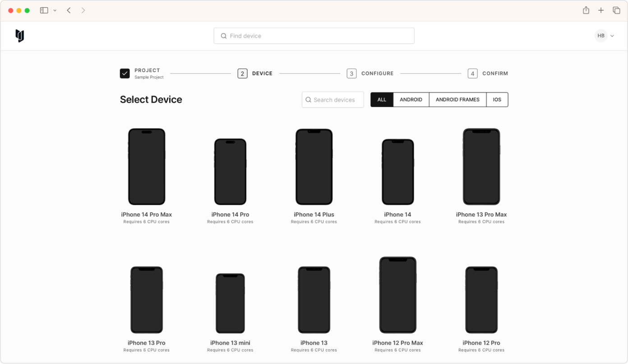628x364 pixels.
Task: Click the iPhone 14 Pro Max label
Action: [x=147, y=215]
